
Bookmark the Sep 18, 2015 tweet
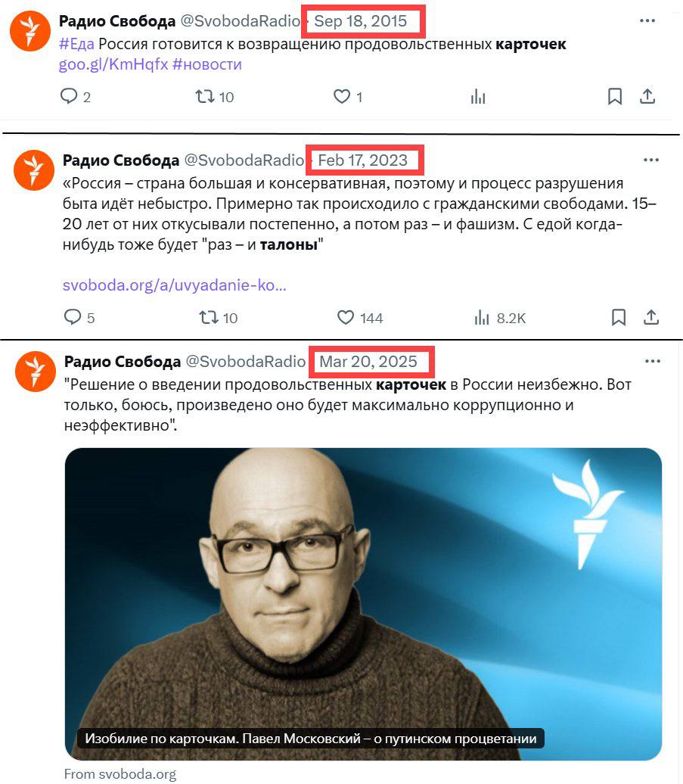(615, 96)
